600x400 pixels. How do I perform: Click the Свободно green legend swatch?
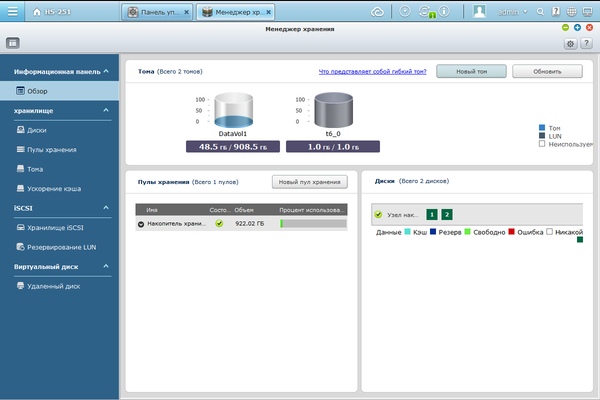coord(467,232)
